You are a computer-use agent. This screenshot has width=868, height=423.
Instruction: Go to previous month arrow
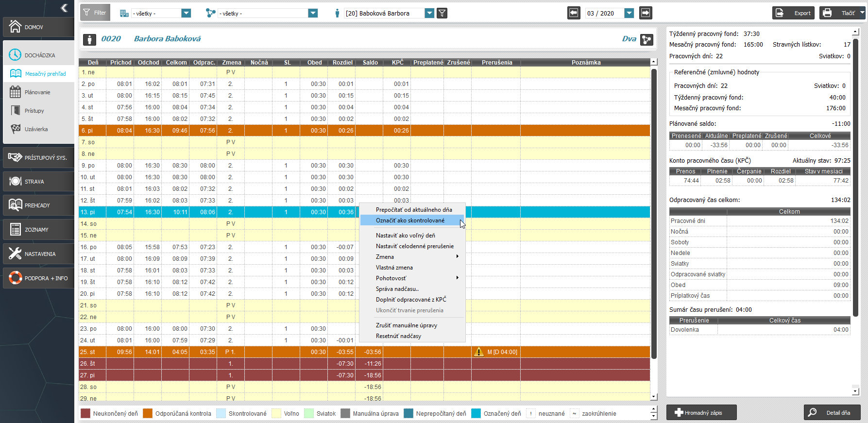pyautogui.click(x=574, y=13)
